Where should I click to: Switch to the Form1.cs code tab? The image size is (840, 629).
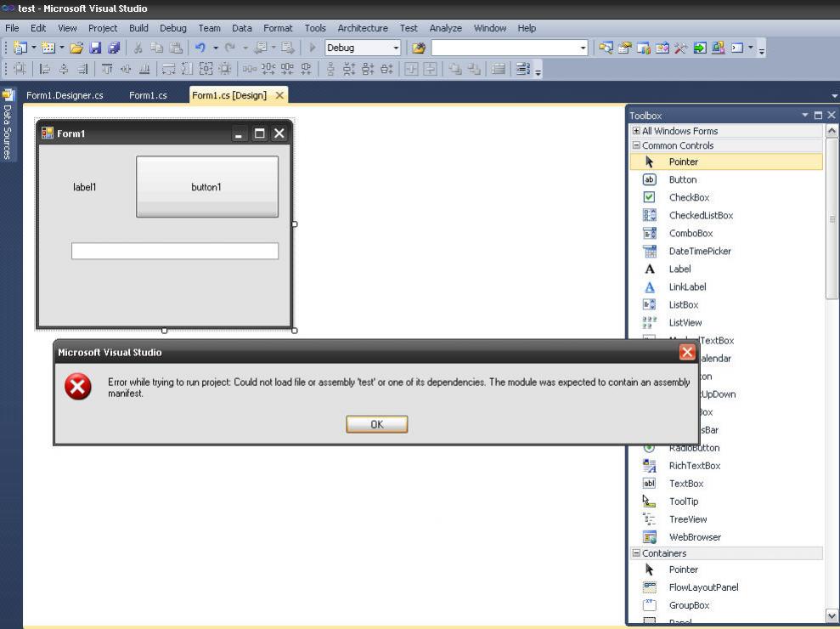(148, 95)
